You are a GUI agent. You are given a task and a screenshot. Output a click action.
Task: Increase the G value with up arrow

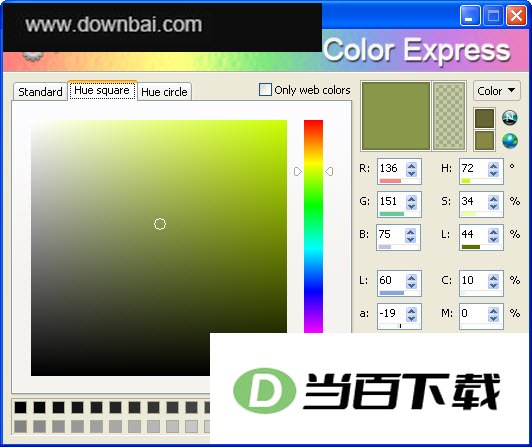[412, 199]
